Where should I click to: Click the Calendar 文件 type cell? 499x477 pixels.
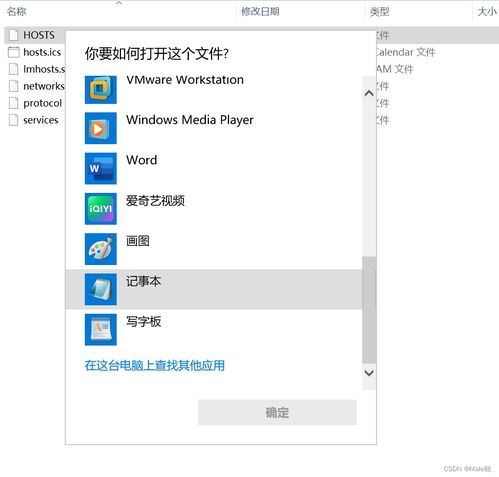pyautogui.click(x=406, y=52)
